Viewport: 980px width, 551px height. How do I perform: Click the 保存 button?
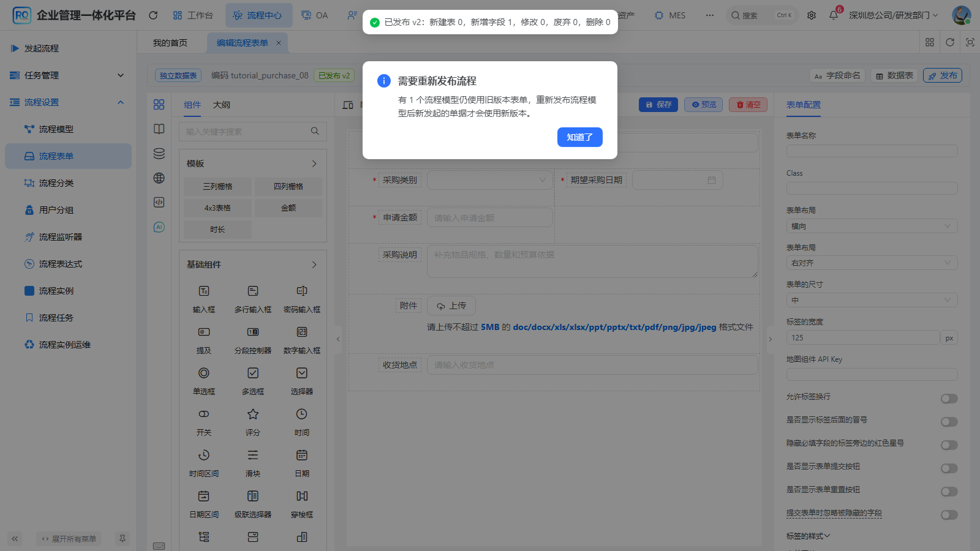click(658, 105)
